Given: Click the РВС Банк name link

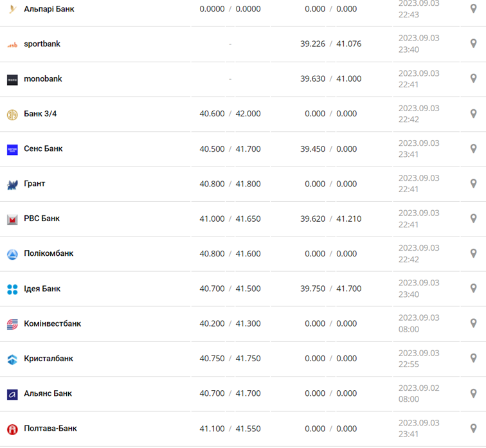Looking at the screenshot, I should pos(42,219).
